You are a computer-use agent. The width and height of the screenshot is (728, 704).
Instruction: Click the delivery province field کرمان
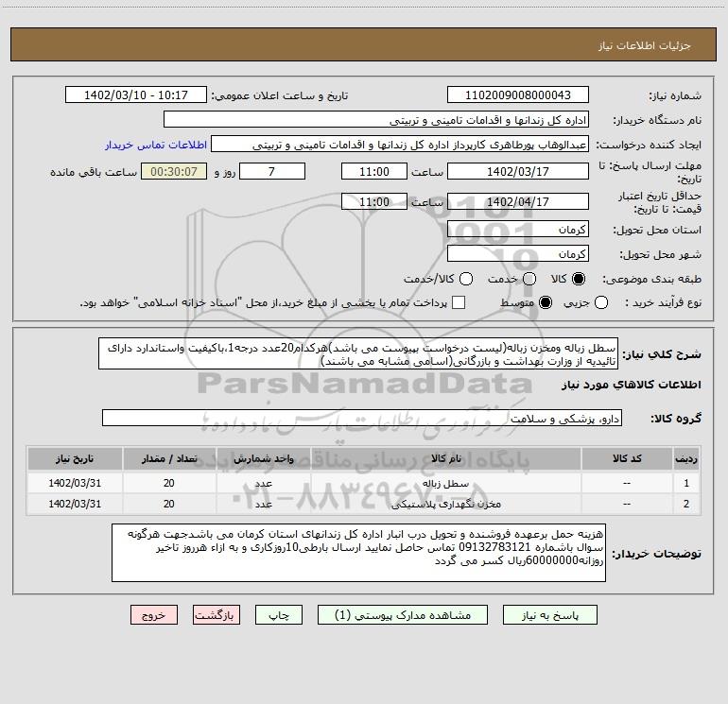tap(518, 229)
